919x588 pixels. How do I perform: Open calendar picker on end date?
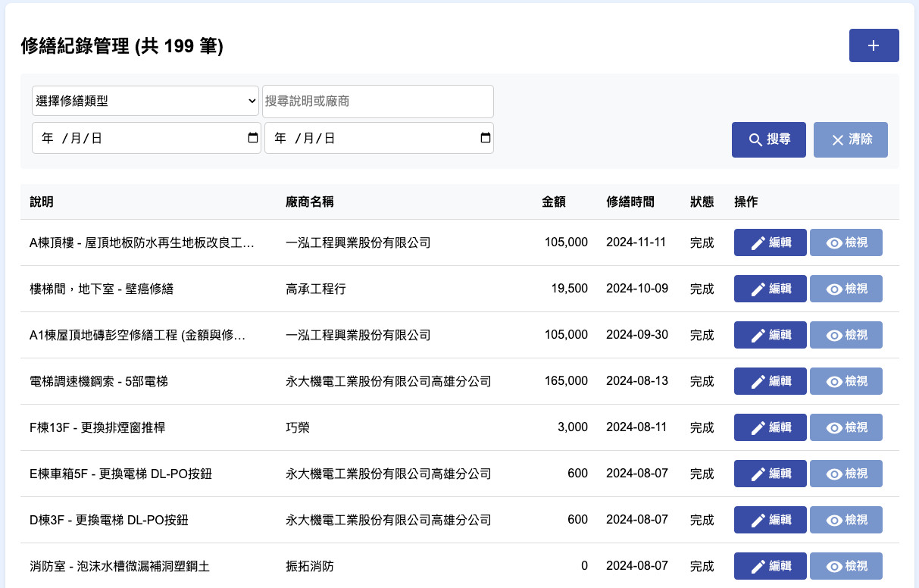pos(486,138)
